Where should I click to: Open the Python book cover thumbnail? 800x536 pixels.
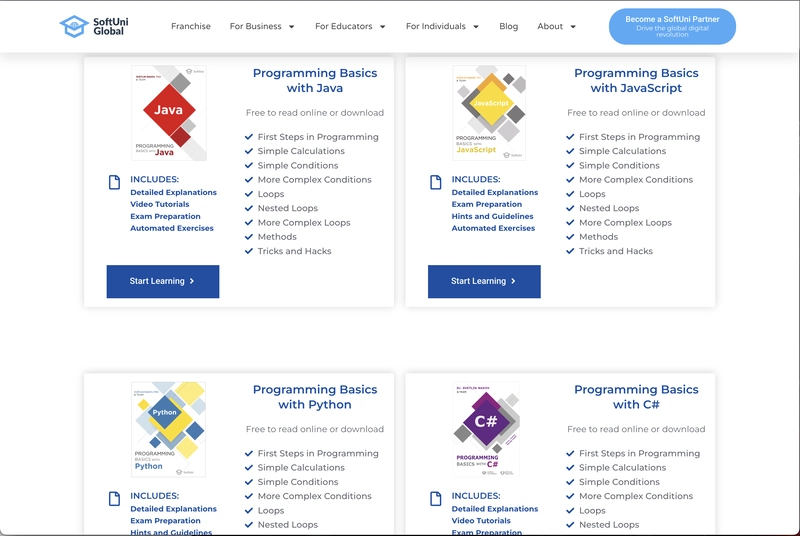coord(168,429)
